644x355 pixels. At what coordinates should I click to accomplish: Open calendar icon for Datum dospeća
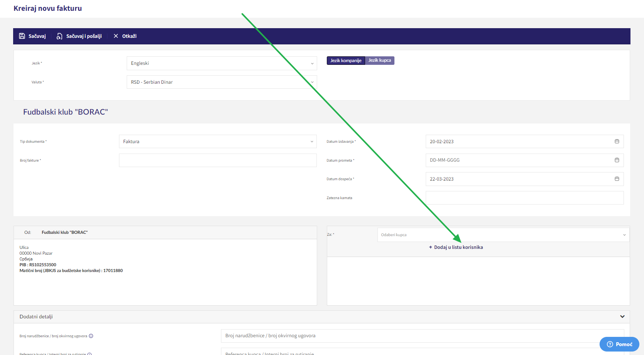pos(617,179)
